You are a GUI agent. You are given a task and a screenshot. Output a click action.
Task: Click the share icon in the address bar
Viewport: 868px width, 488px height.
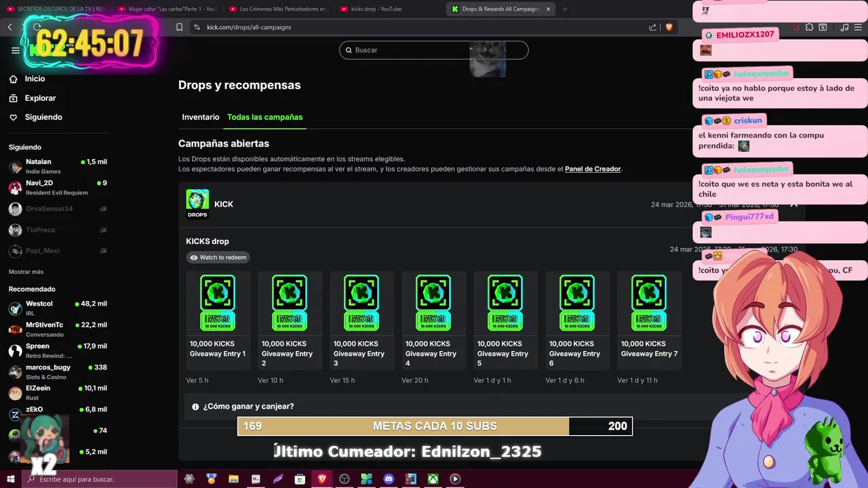coord(652,27)
